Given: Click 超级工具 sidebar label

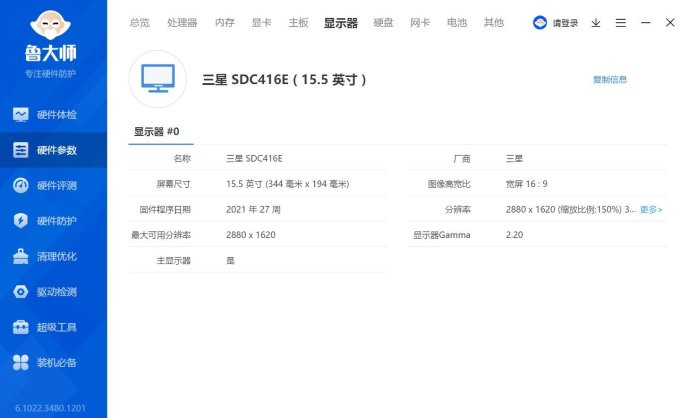Looking at the screenshot, I should (x=57, y=327).
